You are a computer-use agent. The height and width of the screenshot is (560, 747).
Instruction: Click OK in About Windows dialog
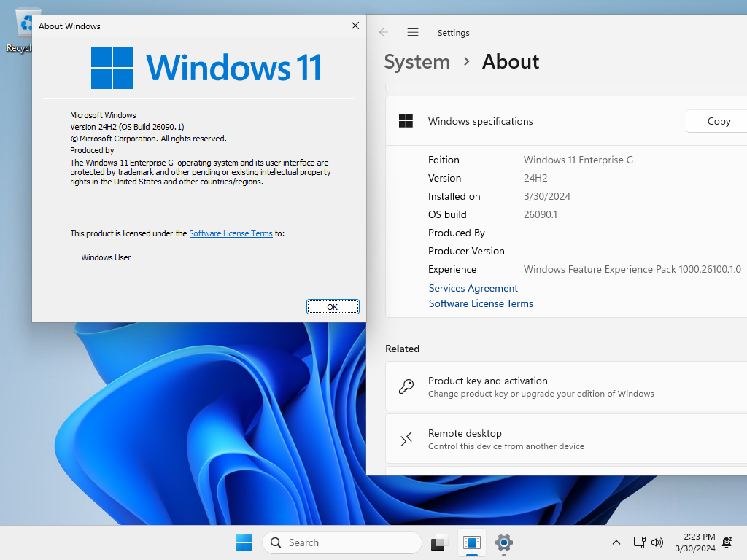pos(333,307)
